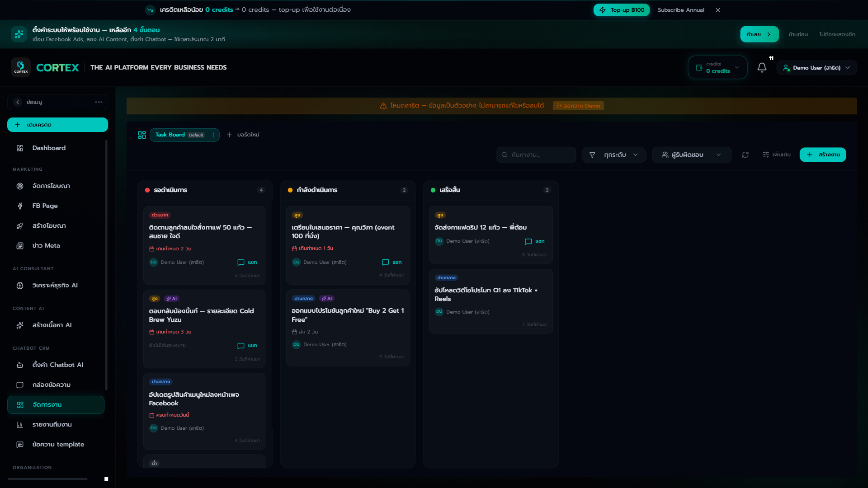Screen dimensions: 868x488
Task: Click don't show again link
Action: 837,34
